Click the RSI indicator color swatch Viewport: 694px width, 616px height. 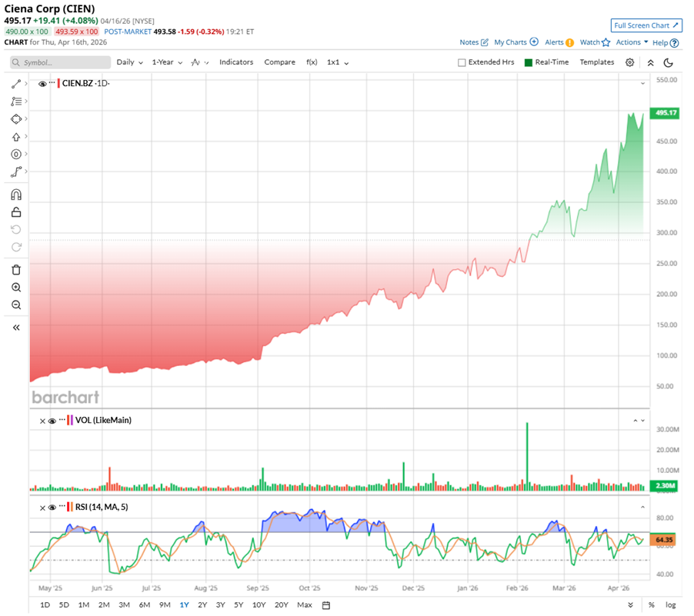pyautogui.click(x=70, y=507)
